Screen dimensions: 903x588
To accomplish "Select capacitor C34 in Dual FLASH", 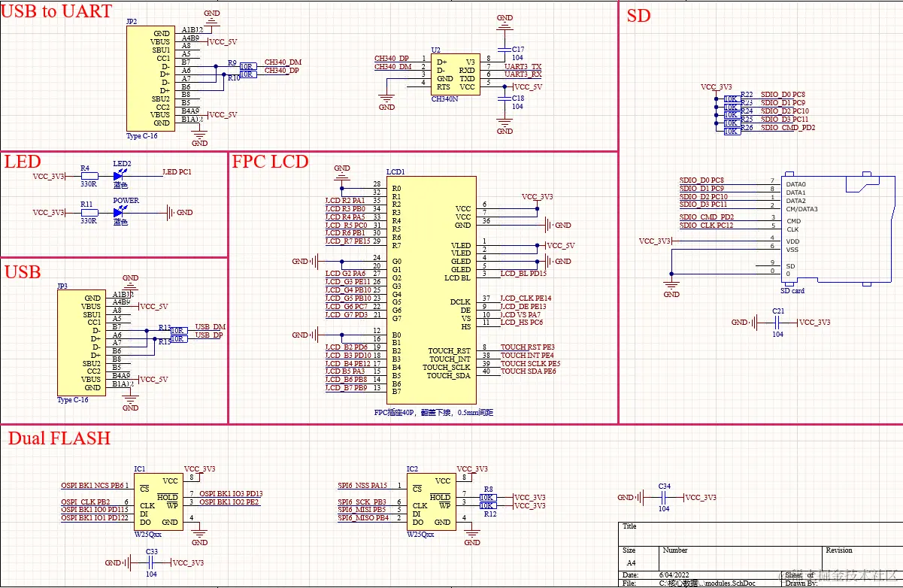I will 664,498.
